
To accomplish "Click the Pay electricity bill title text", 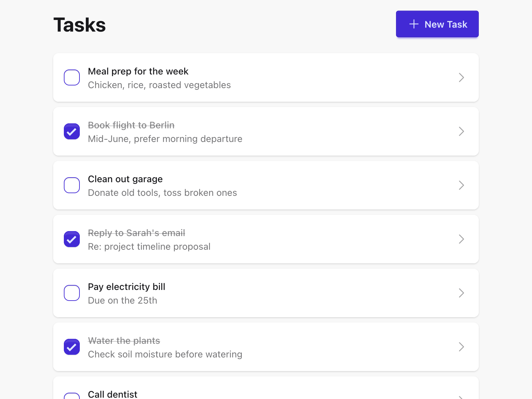I will [126, 287].
